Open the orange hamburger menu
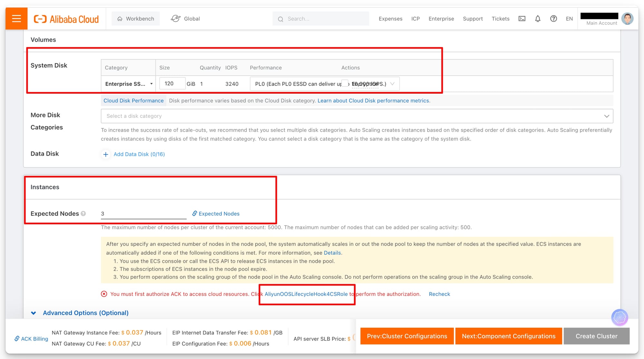Image resolution: width=644 pixels, height=359 pixels. [x=16, y=19]
